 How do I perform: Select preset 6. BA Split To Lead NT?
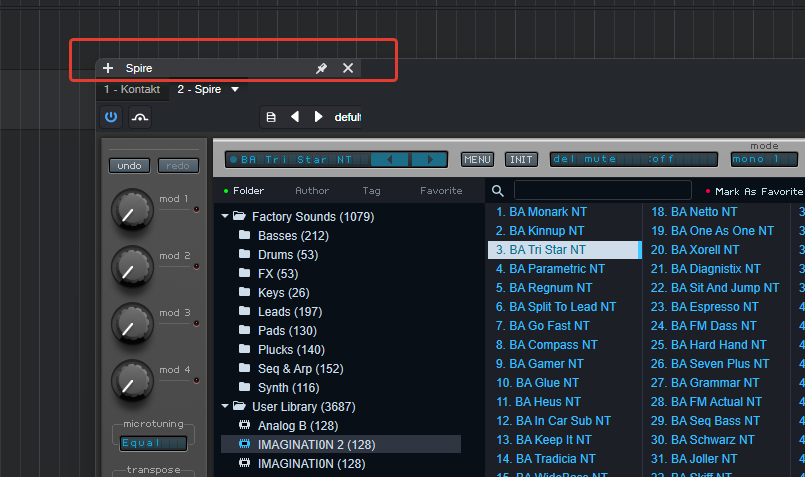pyautogui.click(x=555, y=307)
